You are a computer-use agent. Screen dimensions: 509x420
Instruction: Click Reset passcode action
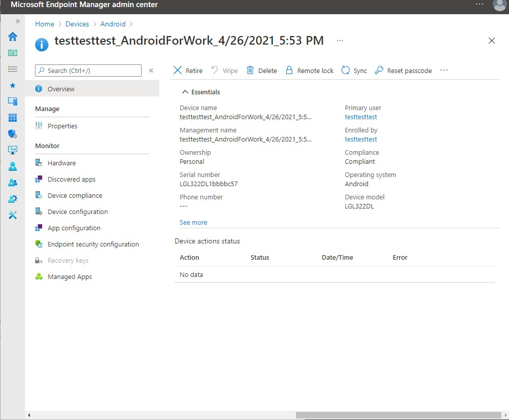(x=403, y=71)
